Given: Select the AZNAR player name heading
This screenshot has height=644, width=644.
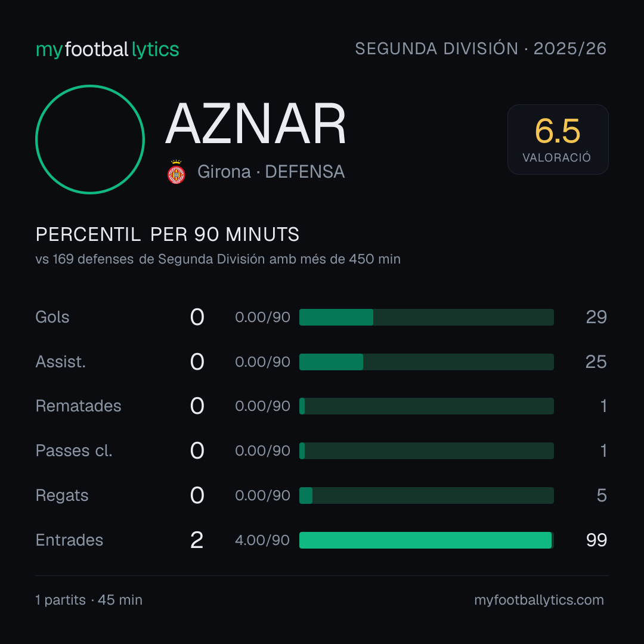Looking at the screenshot, I should coord(256,123).
